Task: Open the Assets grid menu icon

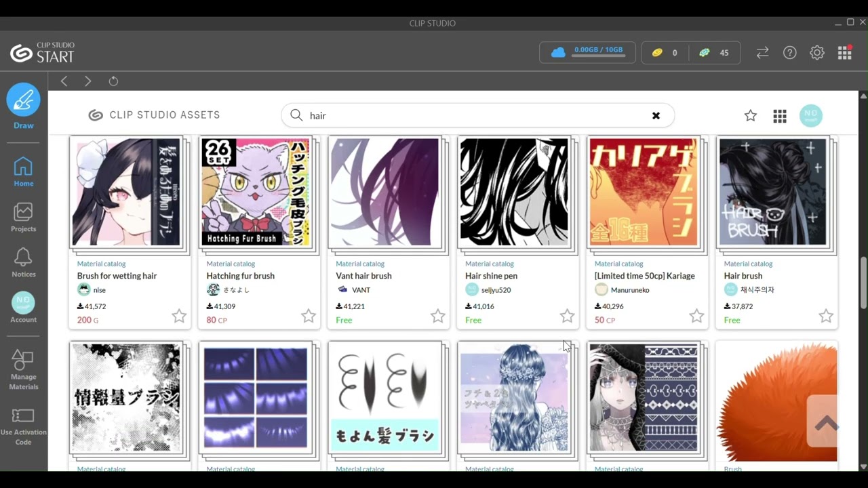Action: point(780,116)
